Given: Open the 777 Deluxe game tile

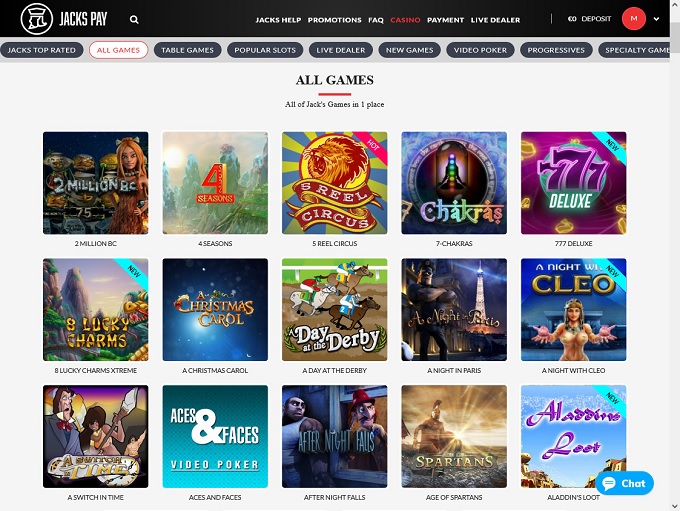Looking at the screenshot, I should coord(573,183).
